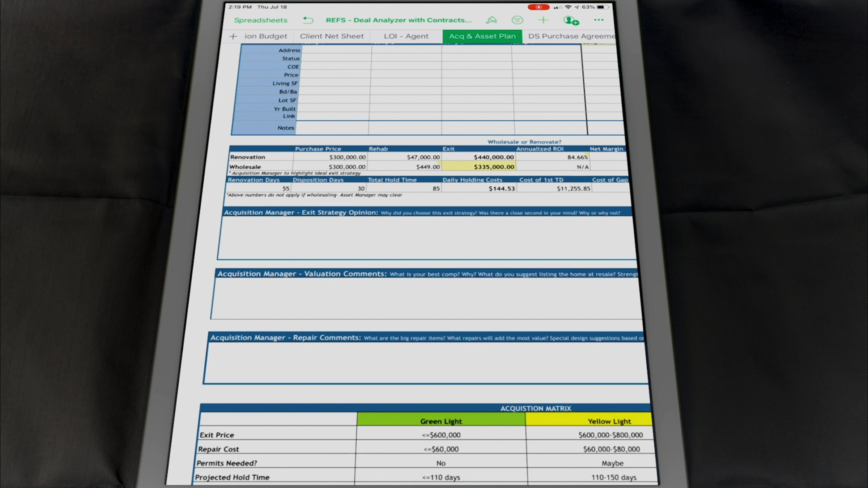Tap the REFS - Deal Analyzer document title

point(399,20)
